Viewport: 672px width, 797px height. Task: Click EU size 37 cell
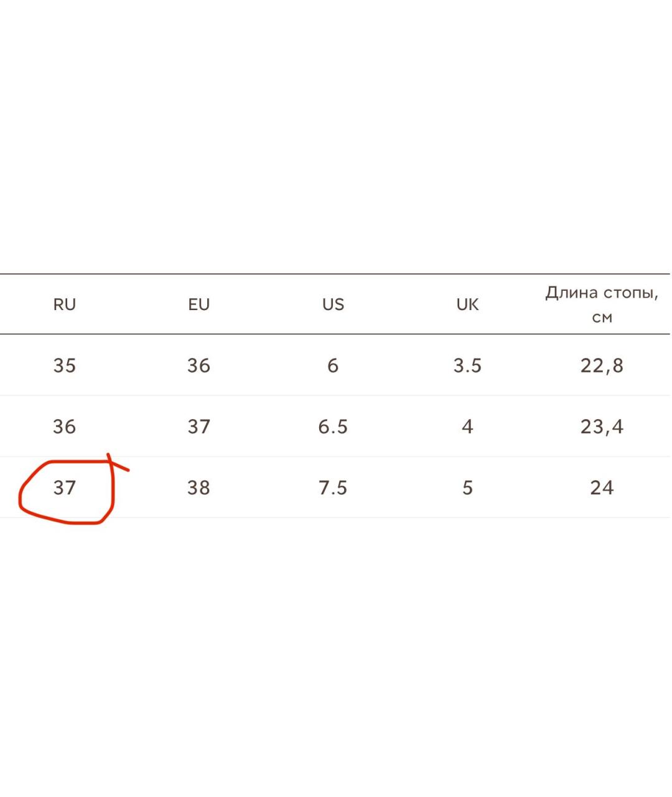[x=199, y=427]
